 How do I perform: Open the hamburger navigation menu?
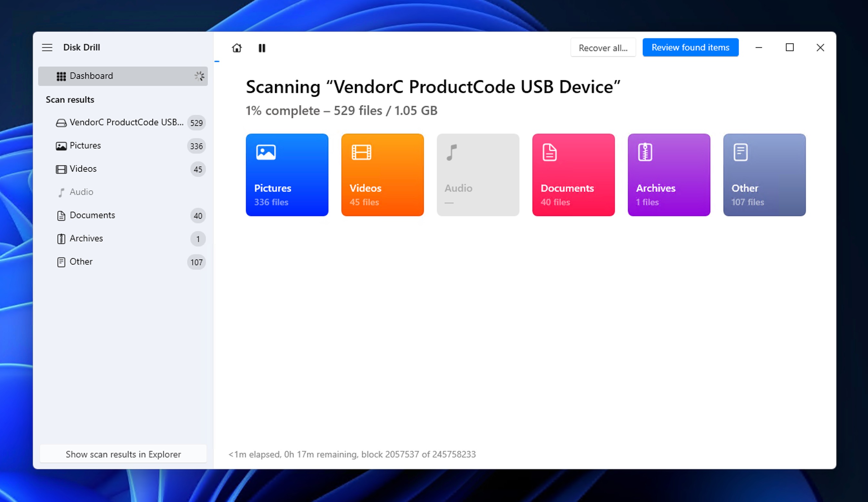[47, 47]
